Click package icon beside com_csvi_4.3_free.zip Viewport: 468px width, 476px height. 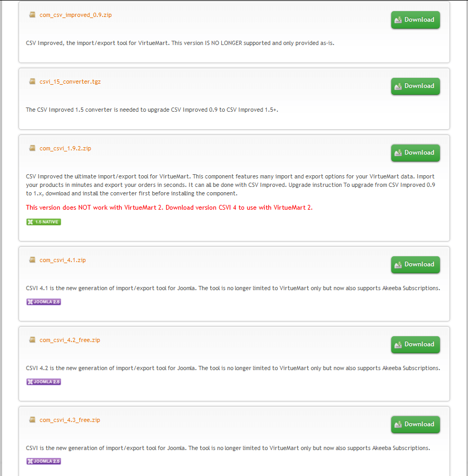(32, 419)
